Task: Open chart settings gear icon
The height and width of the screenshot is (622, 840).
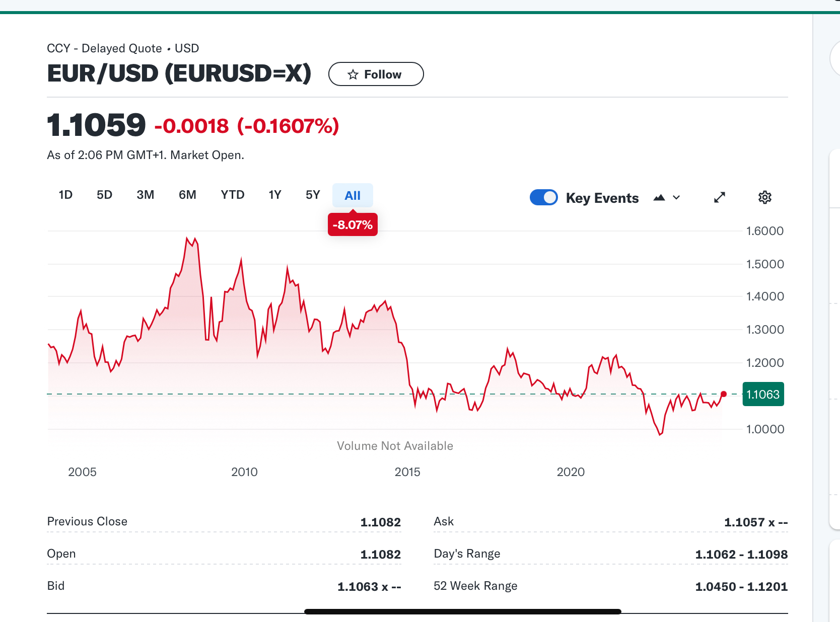Action: coord(764,197)
